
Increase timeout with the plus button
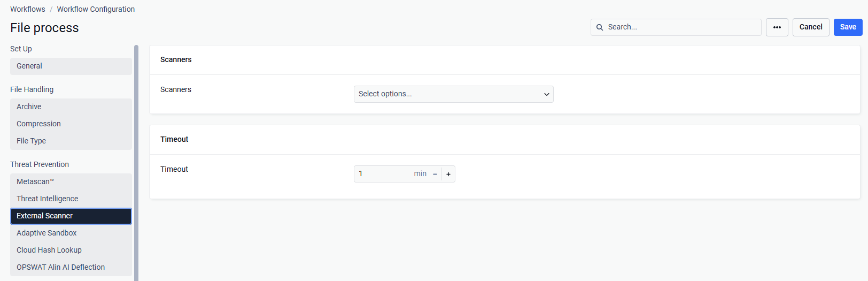(x=448, y=174)
